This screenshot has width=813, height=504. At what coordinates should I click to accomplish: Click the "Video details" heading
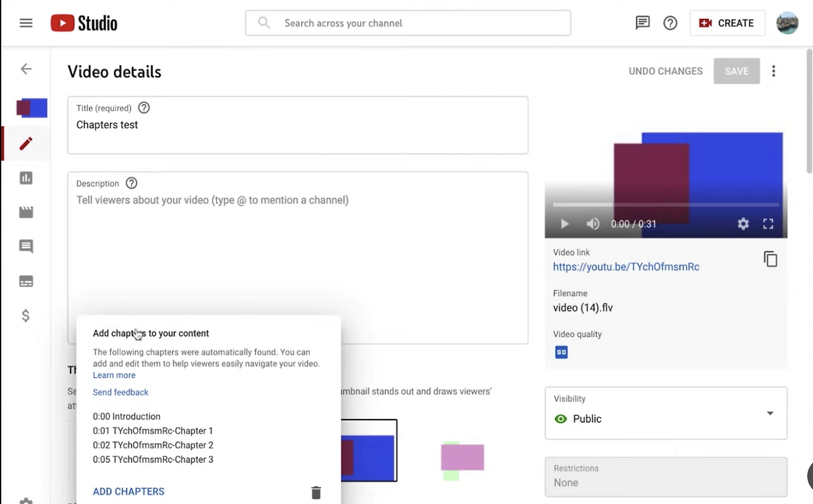pos(114,72)
